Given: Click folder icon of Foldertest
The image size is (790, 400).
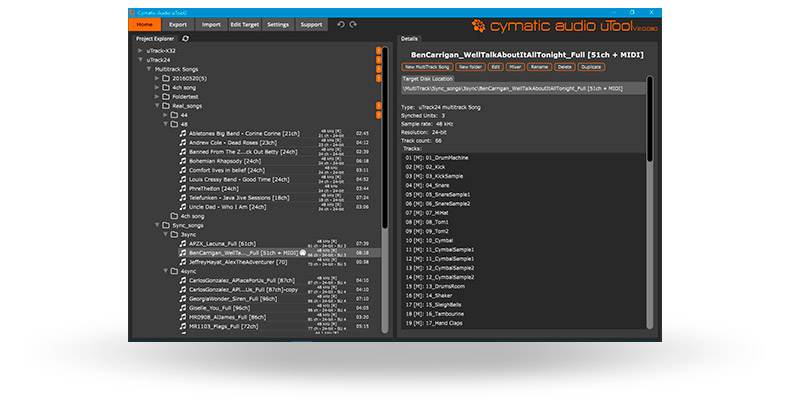Looking at the screenshot, I should click(x=166, y=97).
